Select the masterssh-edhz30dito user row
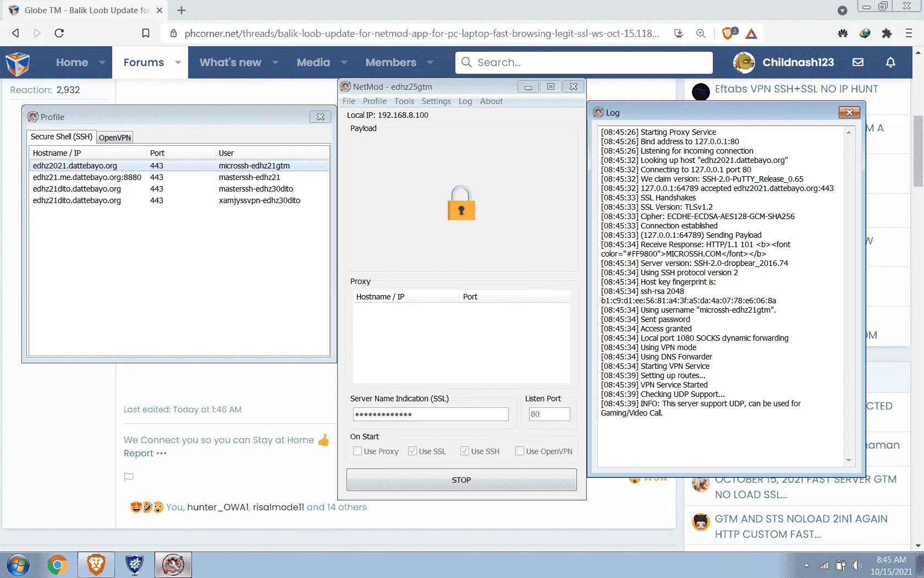924x578 pixels. (179, 189)
